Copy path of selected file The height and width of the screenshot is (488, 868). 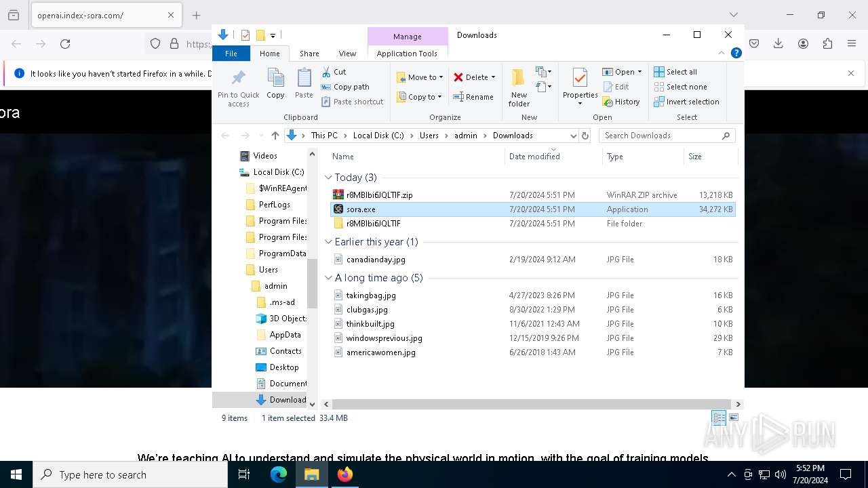click(x=345, y=87)
